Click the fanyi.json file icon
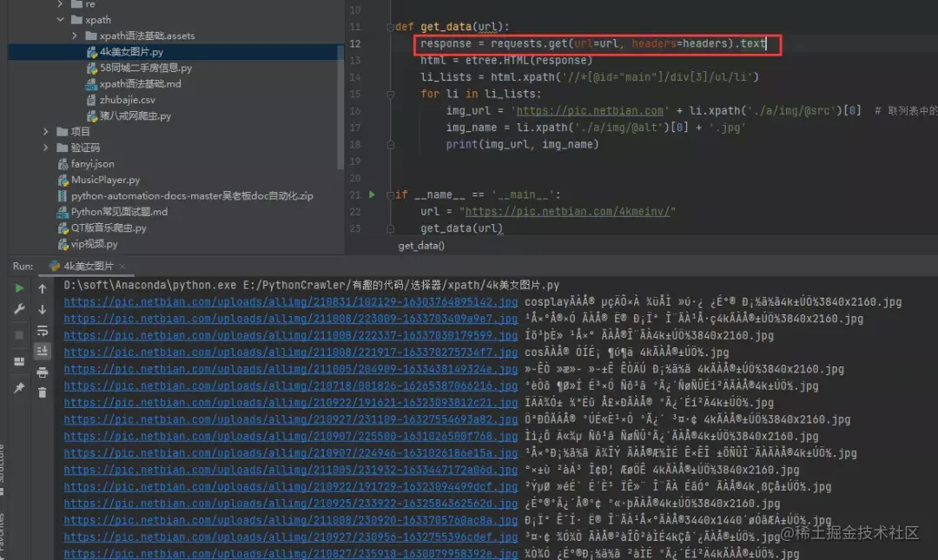Screen dimensions: 938x560 [x=63, y=163]
